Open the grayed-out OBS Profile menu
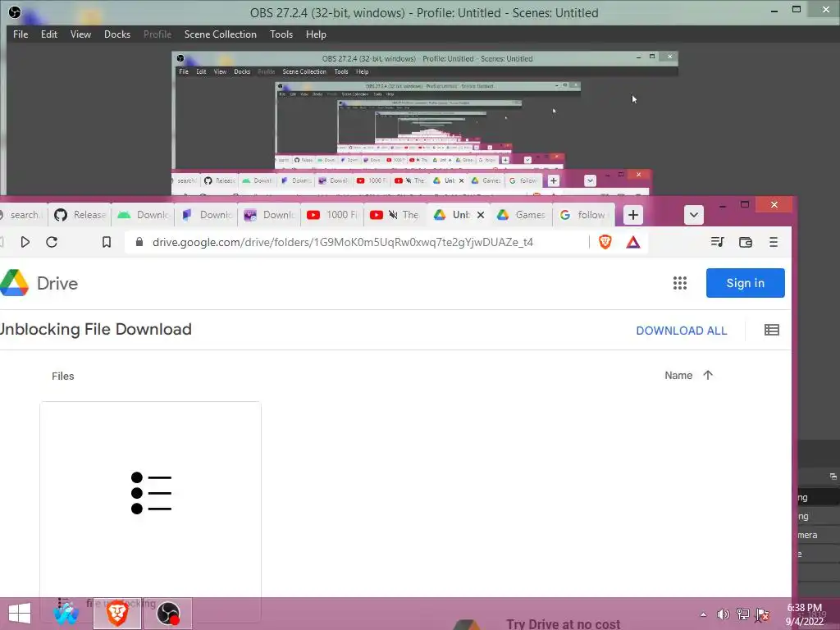The width and height of the screenshot is (840, 630). 157,34
